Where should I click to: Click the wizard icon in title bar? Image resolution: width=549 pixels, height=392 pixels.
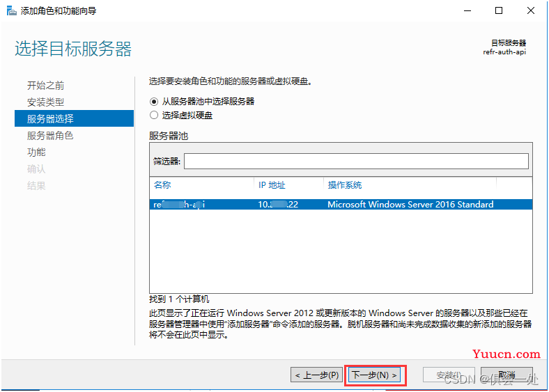tap(12, 11)
